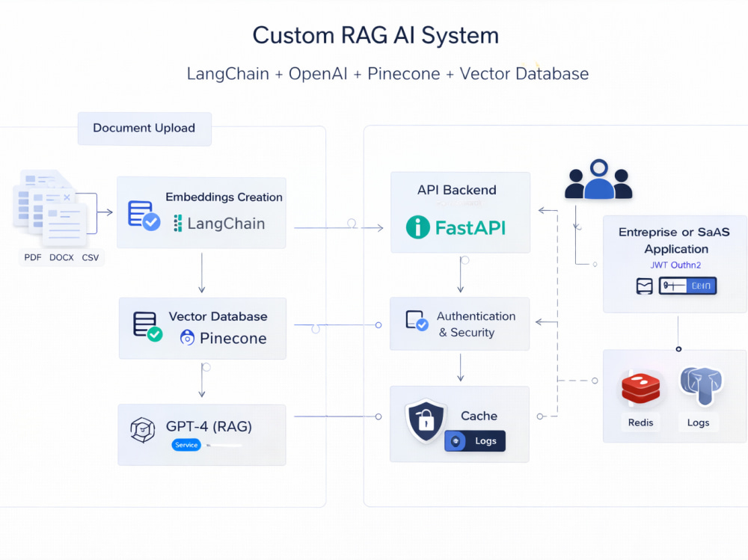Click the PDF file type label
This screenshot has height=560, width=748.
click(33, 258)
